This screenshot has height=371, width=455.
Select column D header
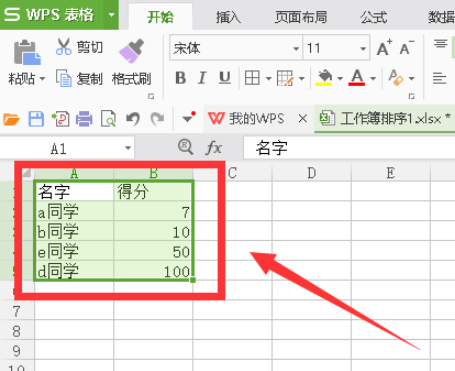312,173
